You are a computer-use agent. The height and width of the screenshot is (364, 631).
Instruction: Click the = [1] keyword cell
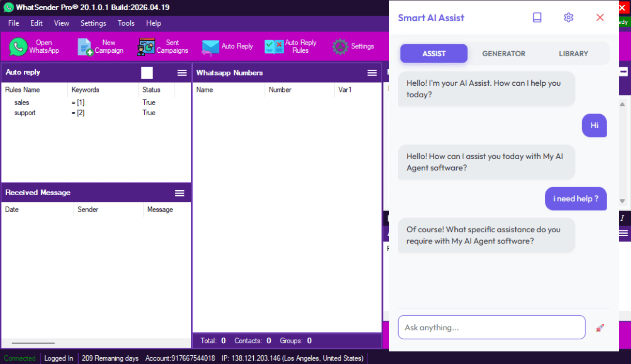[x=78, y=103]
